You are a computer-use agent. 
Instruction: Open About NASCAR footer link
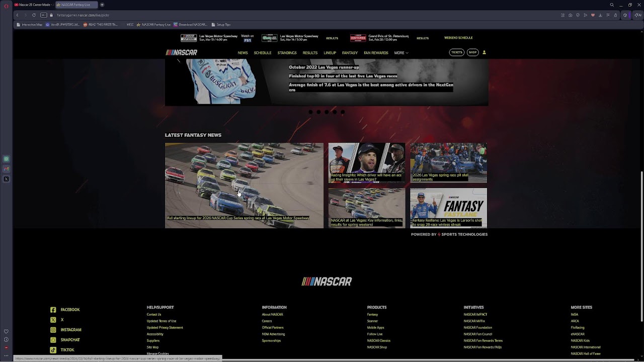point(272,315)
